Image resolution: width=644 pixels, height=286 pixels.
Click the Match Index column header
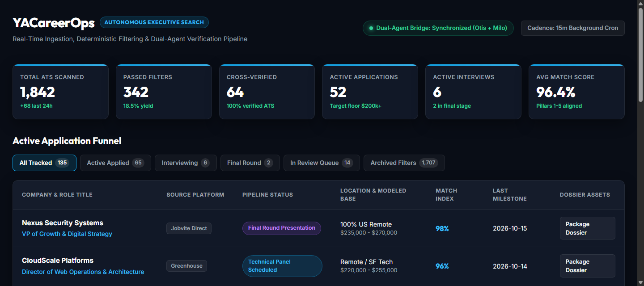click(446, 195)
